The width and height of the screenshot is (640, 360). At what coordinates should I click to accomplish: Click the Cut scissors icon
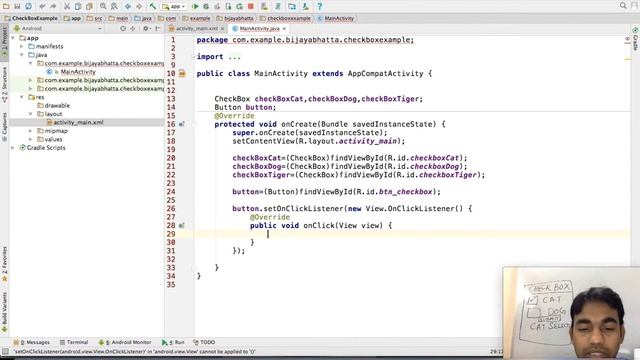point(67,6)
